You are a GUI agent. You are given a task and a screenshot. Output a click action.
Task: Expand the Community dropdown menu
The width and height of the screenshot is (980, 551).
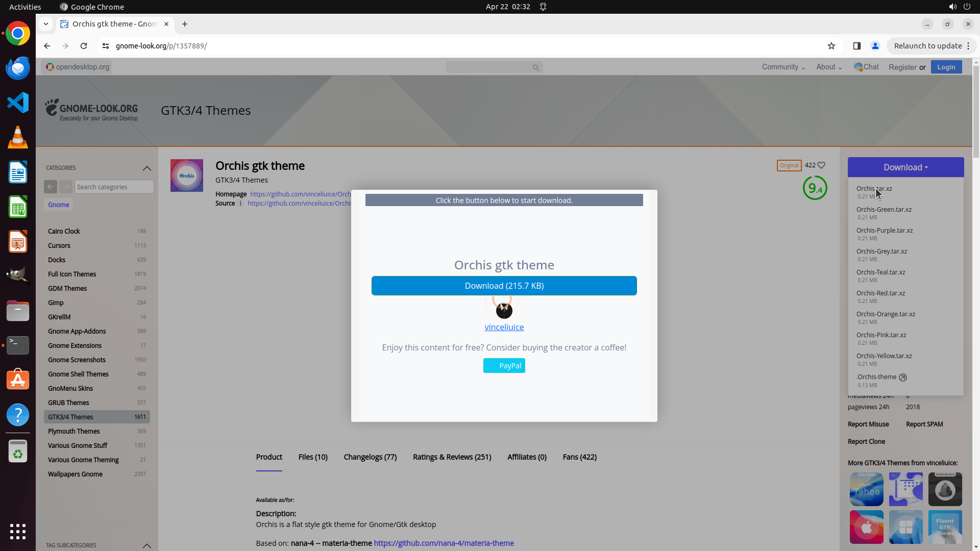pos(783,67)
